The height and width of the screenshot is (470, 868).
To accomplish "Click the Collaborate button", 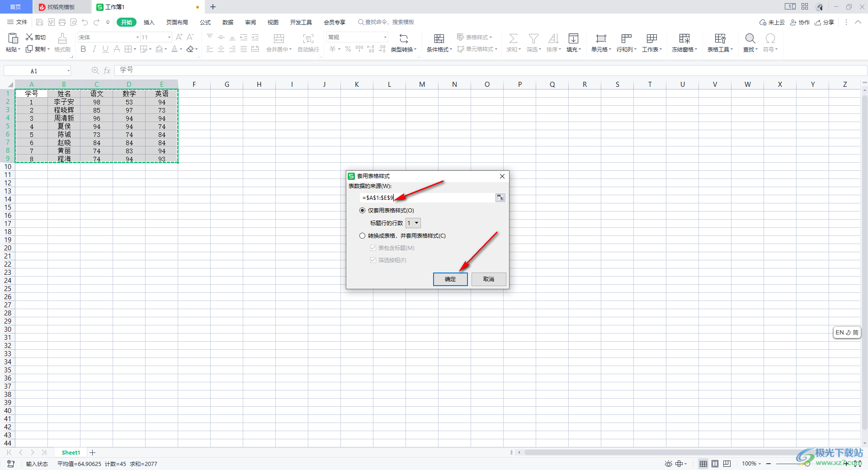I will (x=800, y=22).
